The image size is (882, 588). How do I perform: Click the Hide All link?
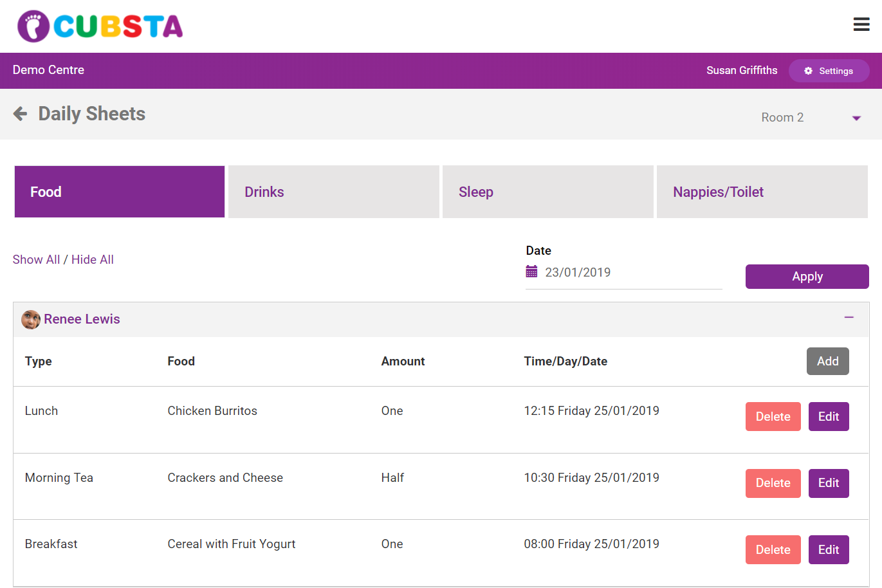(93, 259)
